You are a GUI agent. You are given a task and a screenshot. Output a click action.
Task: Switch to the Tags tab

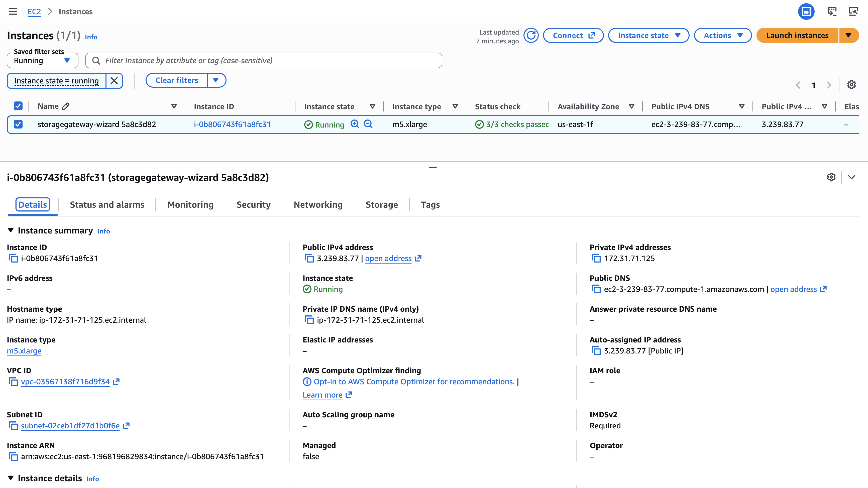coord(430,205)
